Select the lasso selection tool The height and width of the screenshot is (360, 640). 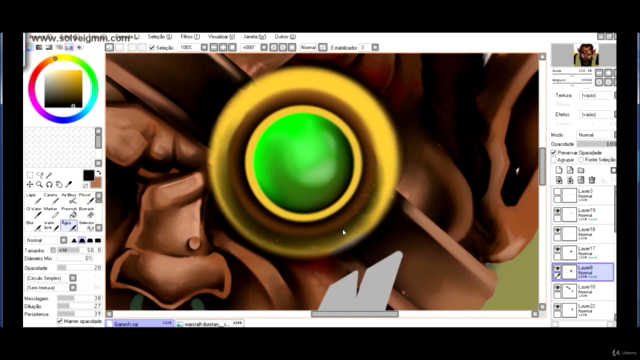point(40,175)
